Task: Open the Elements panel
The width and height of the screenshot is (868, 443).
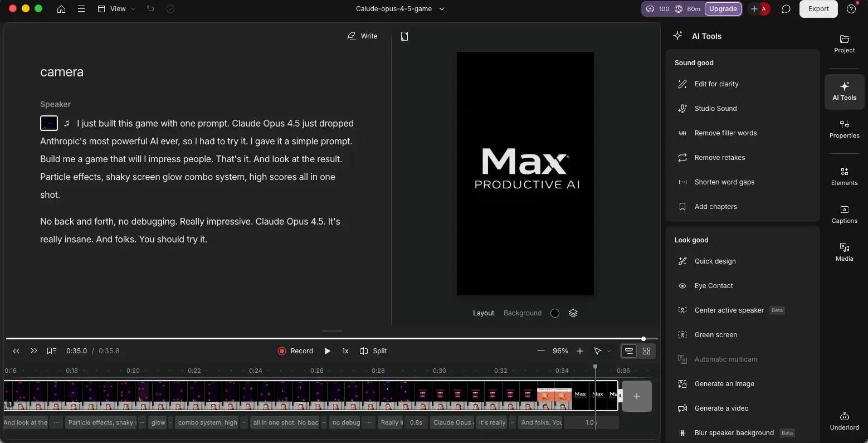Action: click(844, 176)
